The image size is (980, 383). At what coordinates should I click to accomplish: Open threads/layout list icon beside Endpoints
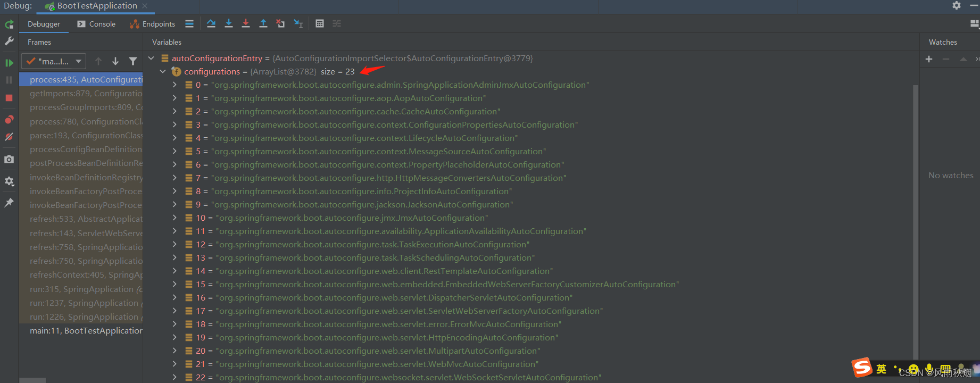189,24
